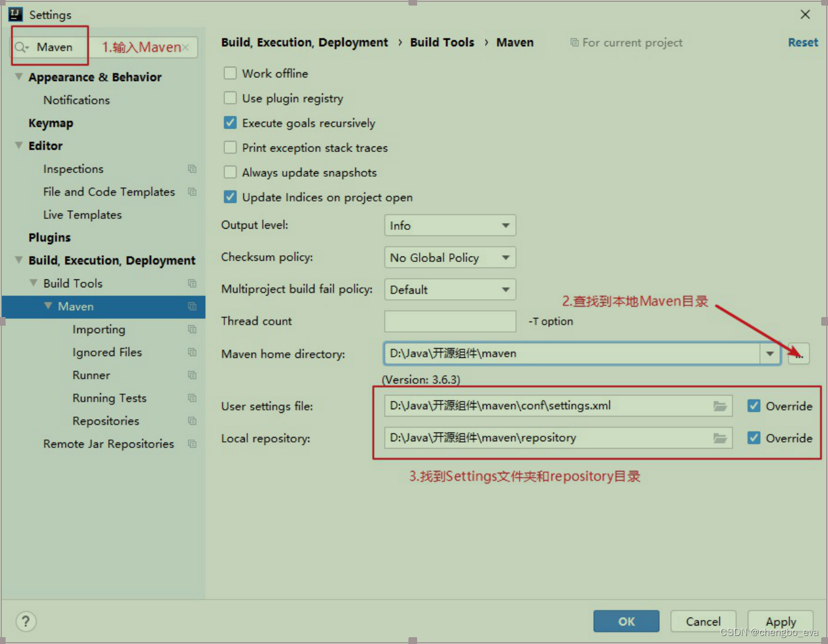
Task: Open the Plugins settings page
Action: pos(49,237)
